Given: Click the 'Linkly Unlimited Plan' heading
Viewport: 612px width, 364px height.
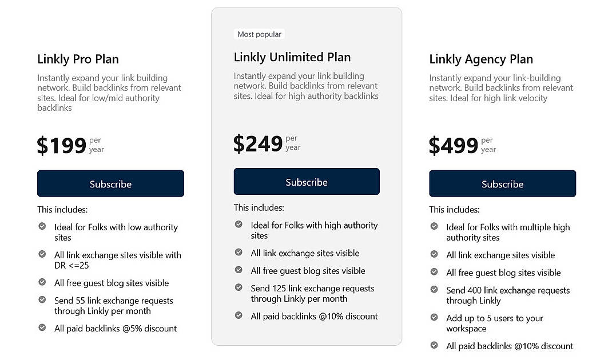Looking at the screenshot, I should tap(292, 57).
